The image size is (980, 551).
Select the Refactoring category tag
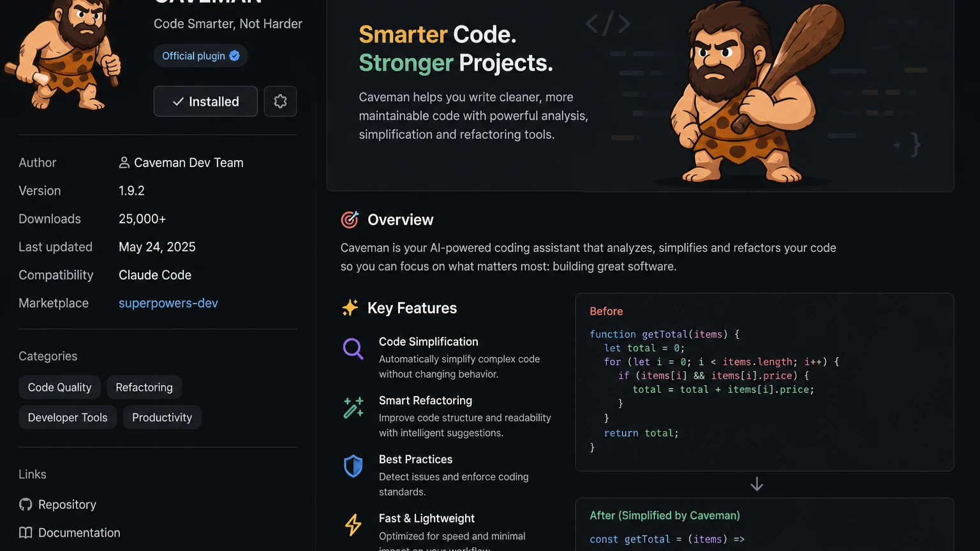coord(144,387)
